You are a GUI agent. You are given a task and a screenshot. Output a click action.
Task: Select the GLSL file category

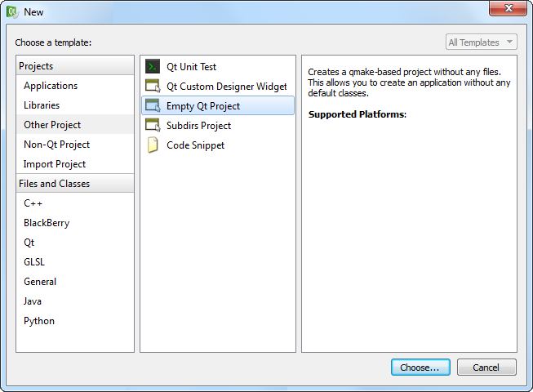pyautogui.click(x=34, y=262)
